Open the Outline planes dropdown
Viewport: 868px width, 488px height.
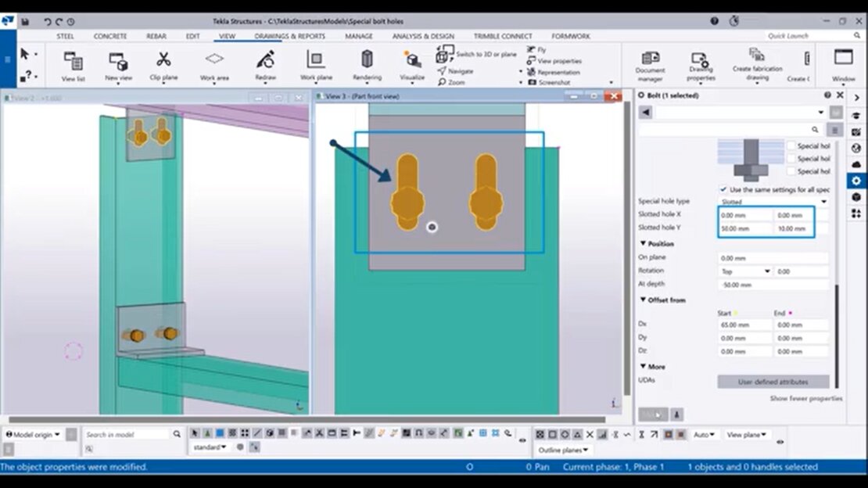pyautogui.click(x=562, y=450)
